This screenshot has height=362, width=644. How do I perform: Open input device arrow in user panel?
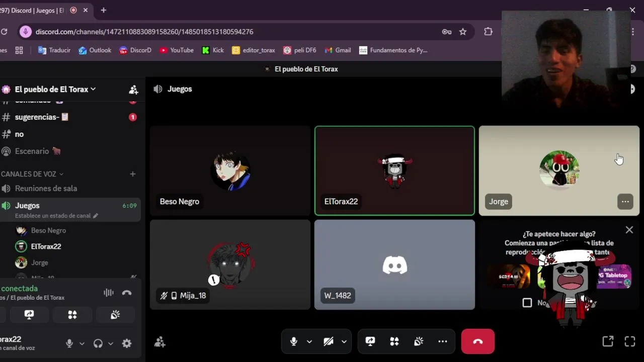coord(82,343)
